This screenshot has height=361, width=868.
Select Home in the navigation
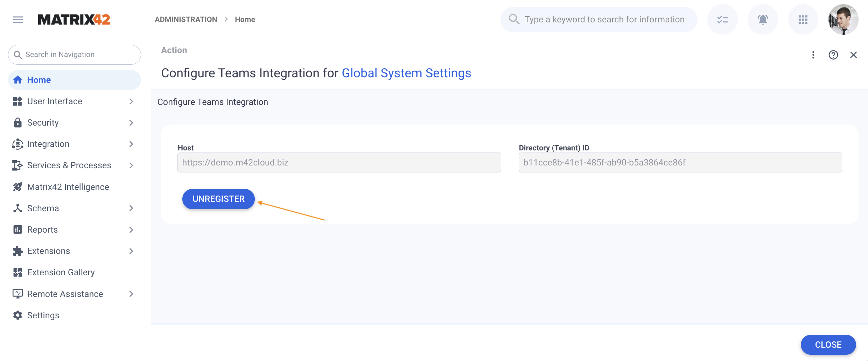click(x=75, y=80)
